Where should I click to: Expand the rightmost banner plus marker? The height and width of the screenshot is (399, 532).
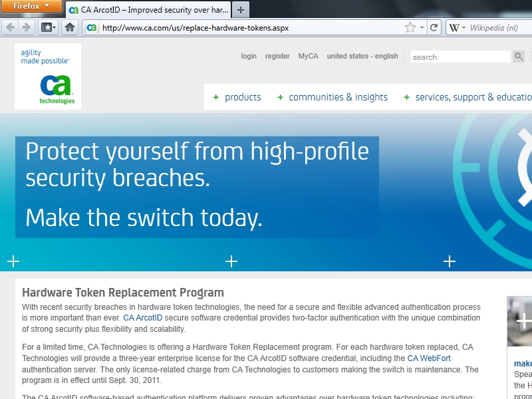tap(450, 261)
